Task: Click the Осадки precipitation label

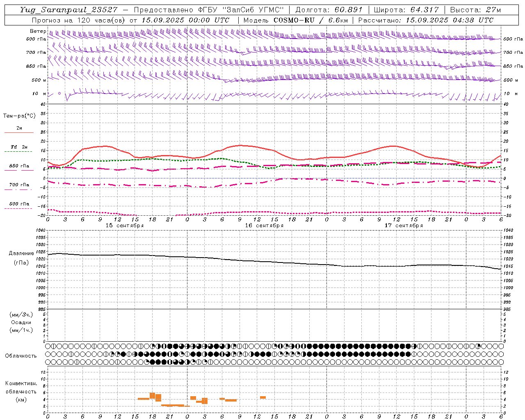Action: click(21, 322)
